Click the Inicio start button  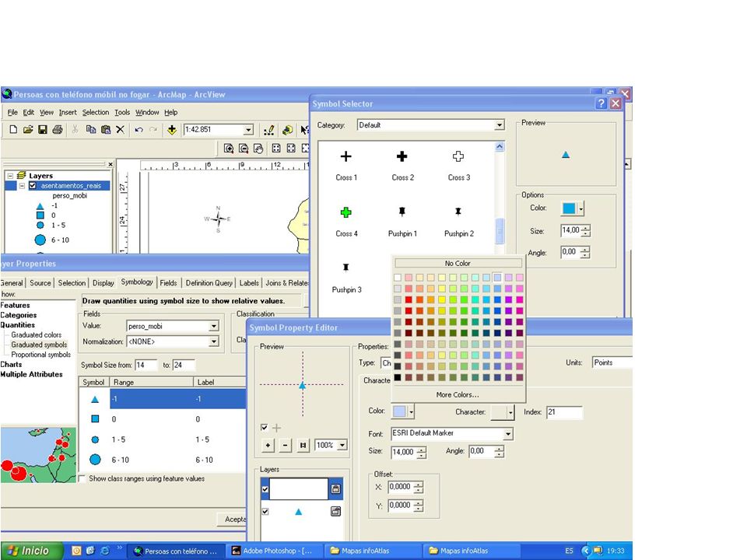[31, 551]
